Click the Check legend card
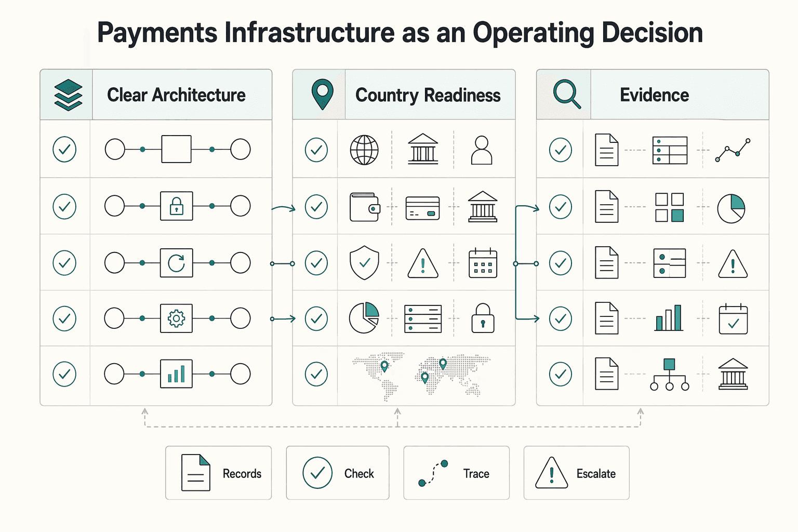798x532 pixels. (x=338, y=473)
